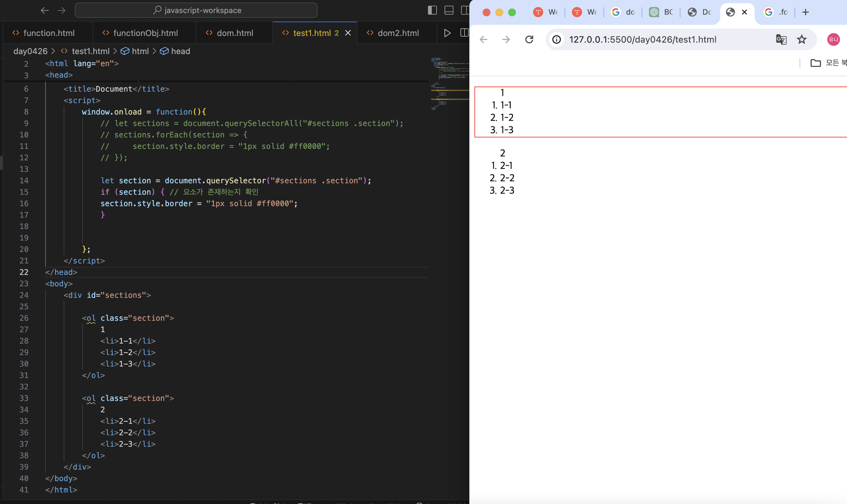Open the functionObj.html tab
Image resolution: width=847 pixels, height=504 pixels.
click(145, 33)
